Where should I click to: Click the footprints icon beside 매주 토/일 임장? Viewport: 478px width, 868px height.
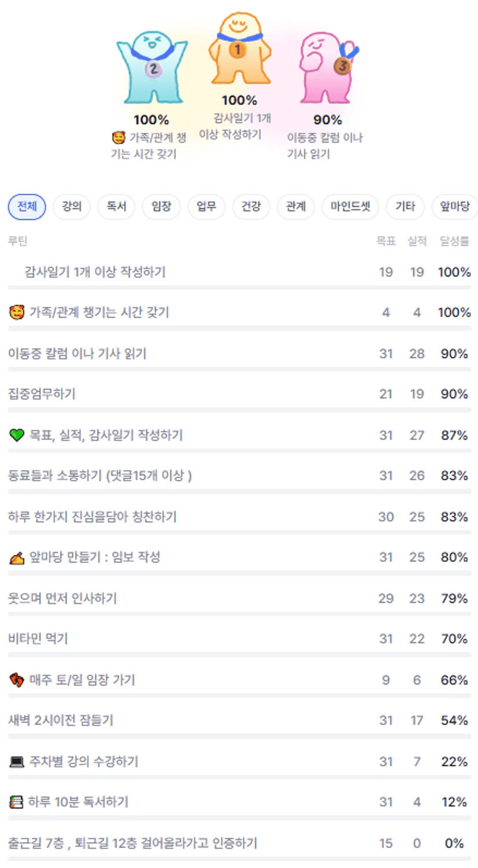point(16,680)
